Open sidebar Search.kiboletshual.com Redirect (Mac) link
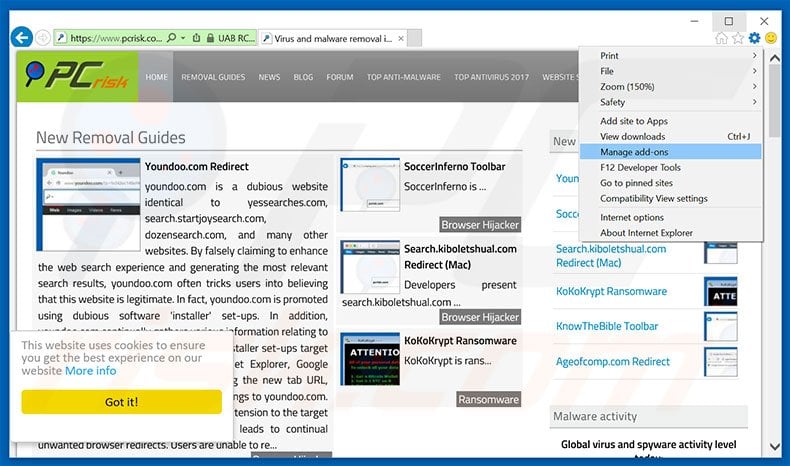Viewport: 790px width, 466px height. pos(611,256)
